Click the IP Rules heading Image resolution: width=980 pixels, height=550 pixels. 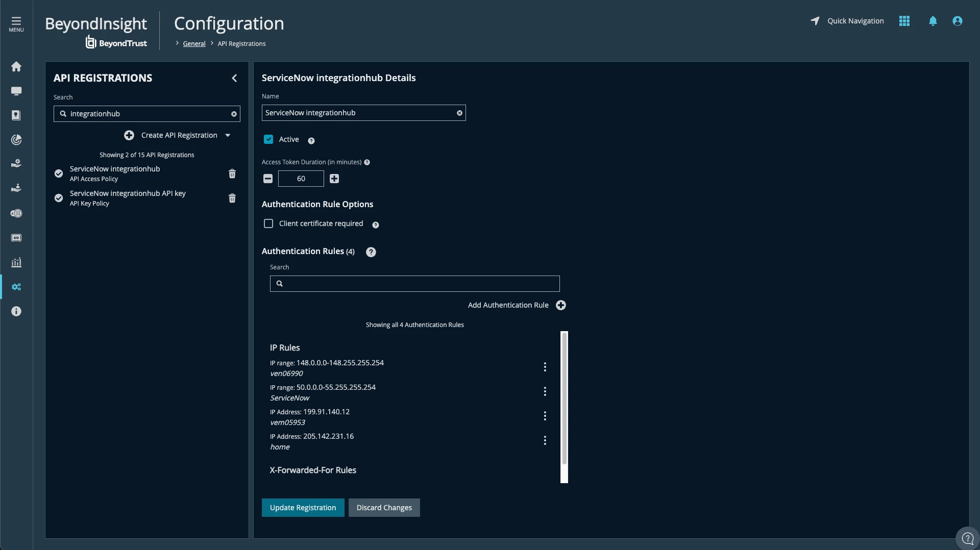[x=285, y=348]
